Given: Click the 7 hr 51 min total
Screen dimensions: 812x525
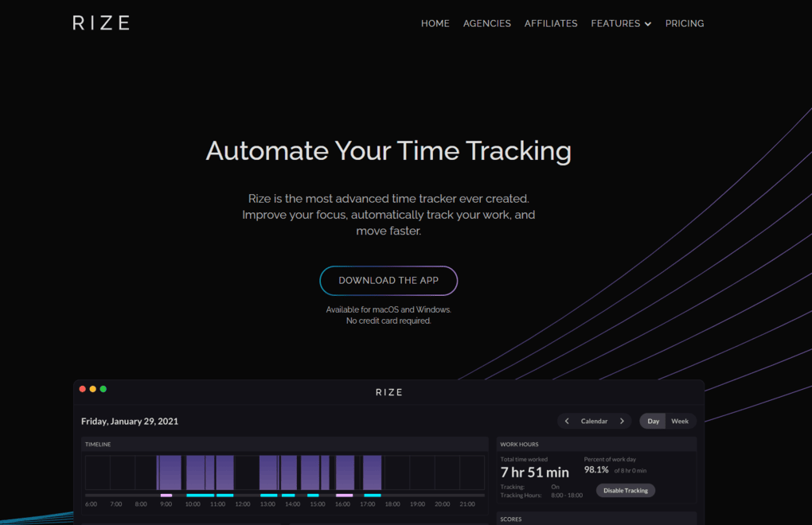Looking at the screenshot, I should click(x=533, y=472).
